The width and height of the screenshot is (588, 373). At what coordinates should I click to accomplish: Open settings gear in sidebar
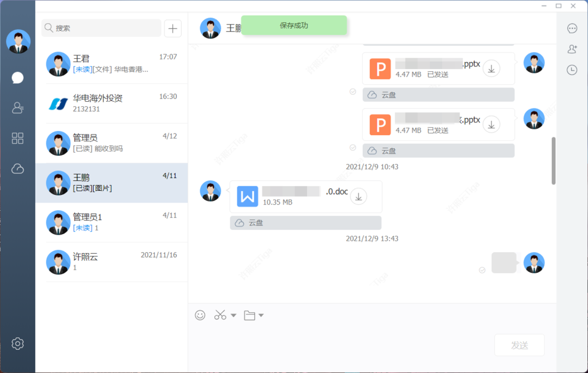click(x=17, y=344)
